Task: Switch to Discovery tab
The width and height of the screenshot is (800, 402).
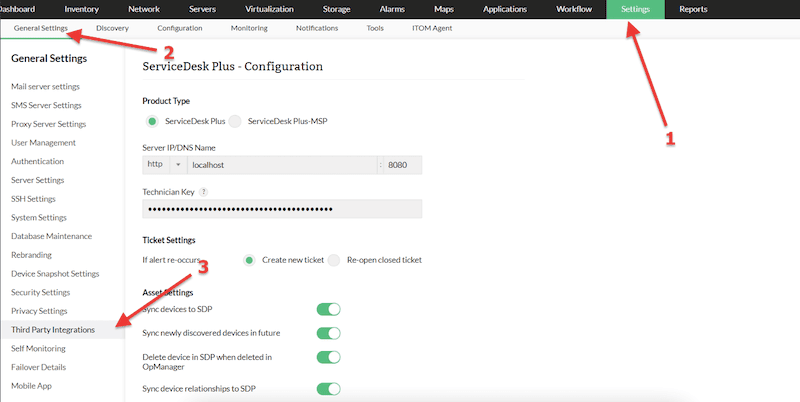Action: tap(112, 29)
